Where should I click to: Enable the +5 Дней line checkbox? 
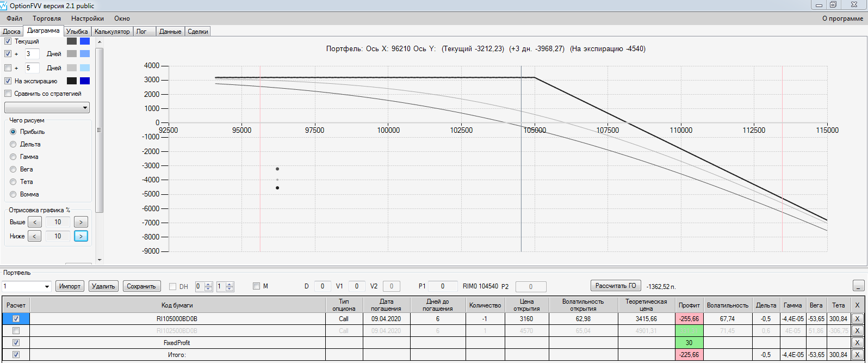tap(8, 68)
